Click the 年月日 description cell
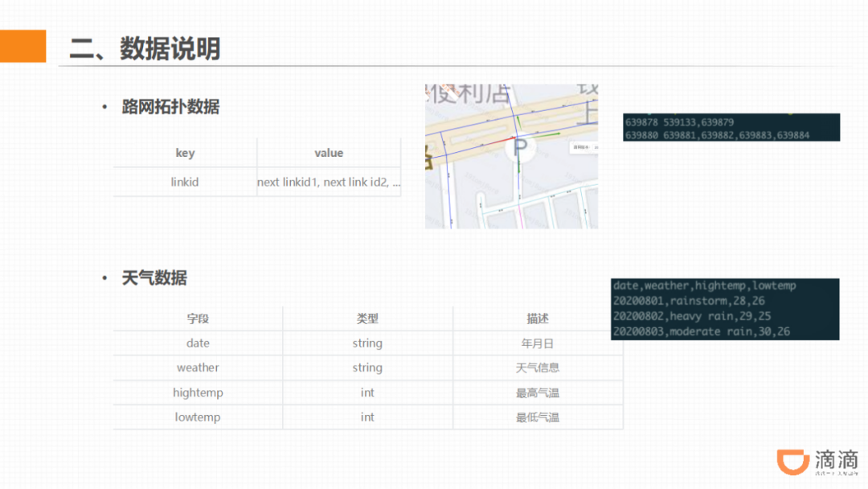The width and height of the screenshot is (868, 489). tap(538, 343)
